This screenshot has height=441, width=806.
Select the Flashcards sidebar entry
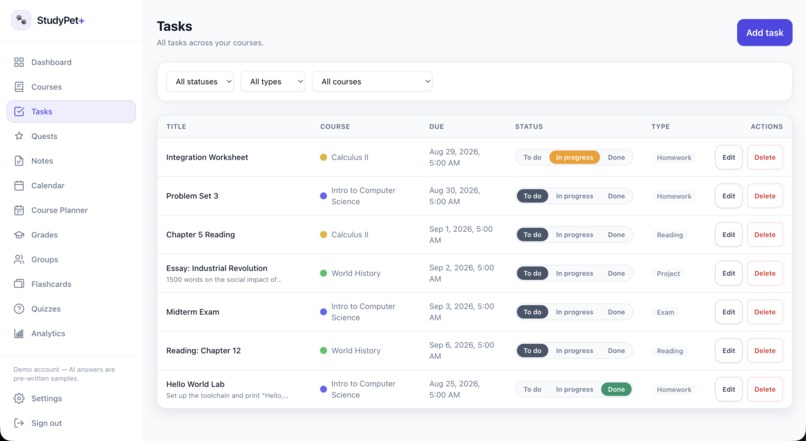coord(71,284)
